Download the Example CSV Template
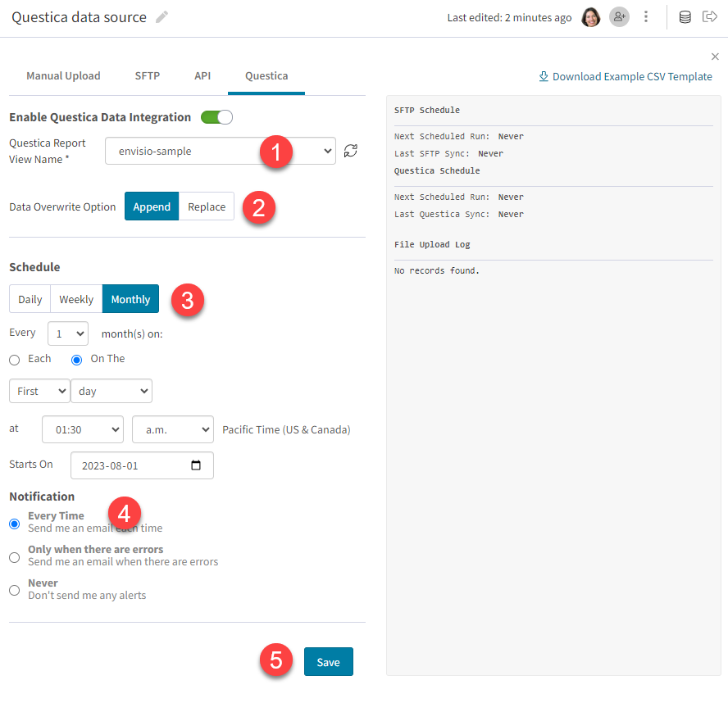Screen dimensions: 728x703 (626, 76)
